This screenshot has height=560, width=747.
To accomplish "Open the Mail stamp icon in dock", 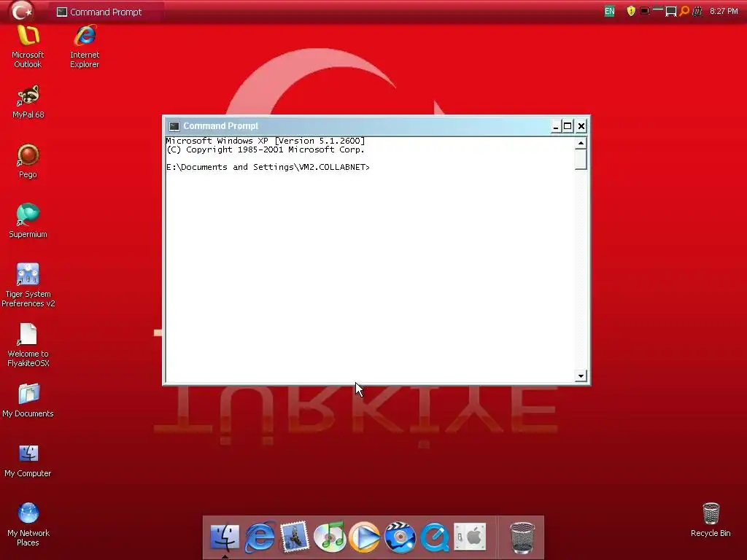I will [295, 537].
